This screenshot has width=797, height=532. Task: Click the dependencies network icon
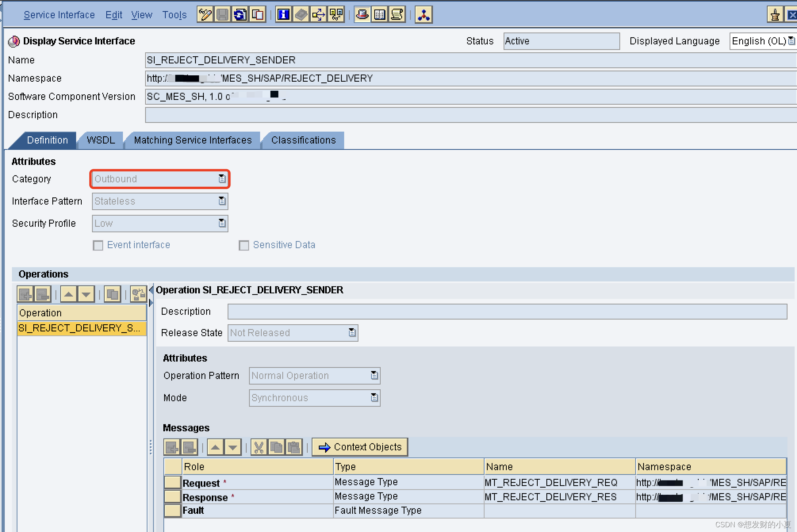pos(423,15)
